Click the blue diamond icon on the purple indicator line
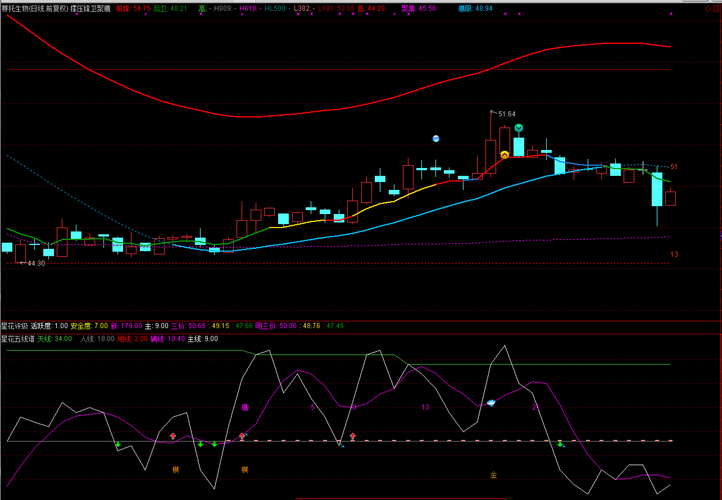722x500 pixels. (x=491, y=403)
